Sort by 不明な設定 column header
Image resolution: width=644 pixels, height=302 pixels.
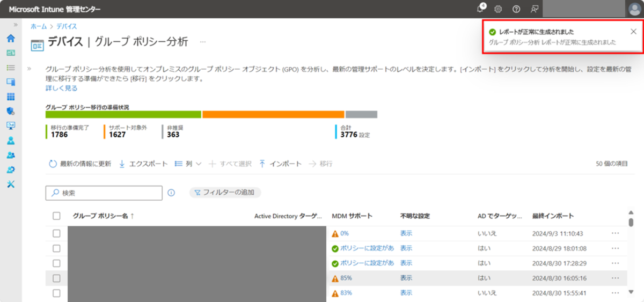(415, 216)
